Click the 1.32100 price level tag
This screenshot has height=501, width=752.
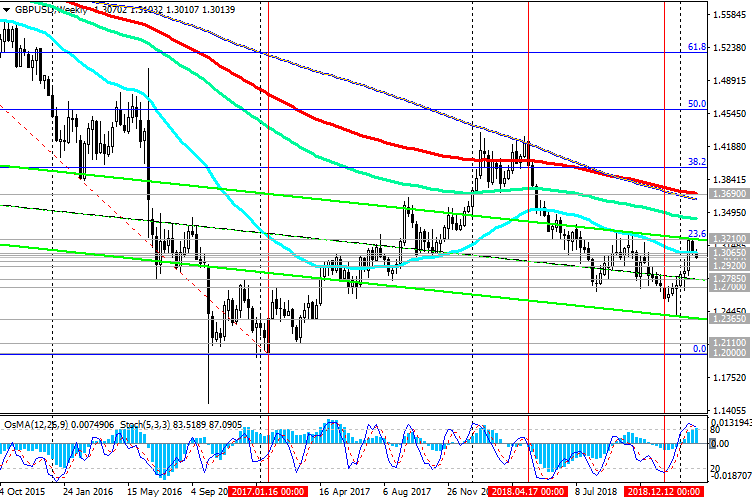pyautogui.click(x=729, y=238)
